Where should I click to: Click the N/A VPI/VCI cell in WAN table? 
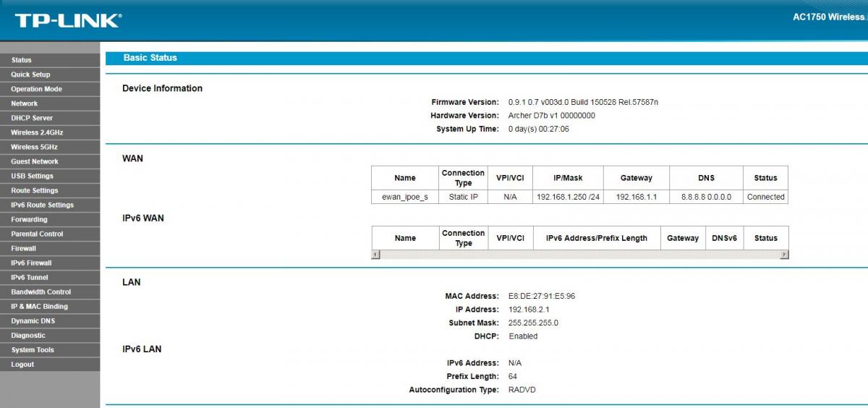[x=510, y=197]
